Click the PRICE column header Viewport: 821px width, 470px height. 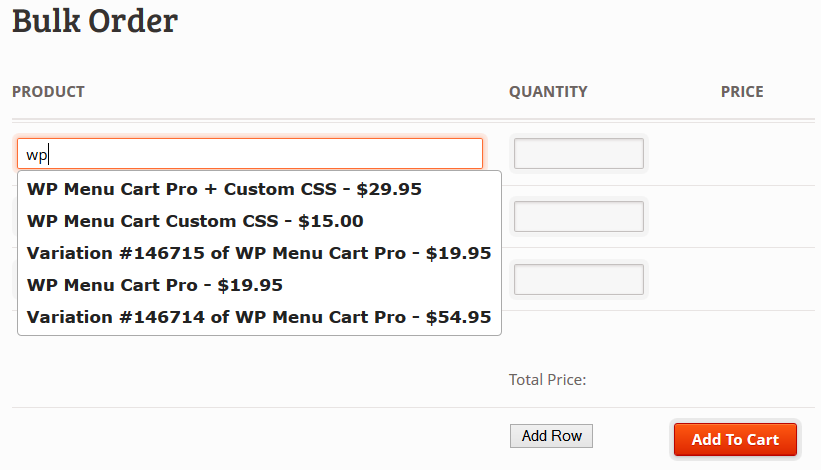tap(742, 92)
